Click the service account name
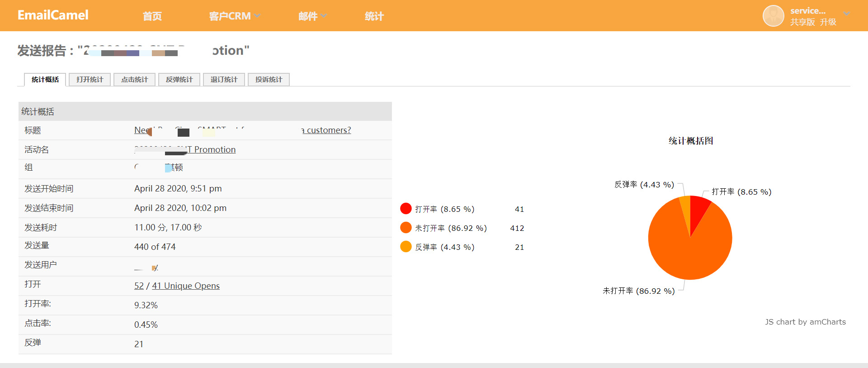868x368 pixels. pyautogui.click(x=808, y=11)
